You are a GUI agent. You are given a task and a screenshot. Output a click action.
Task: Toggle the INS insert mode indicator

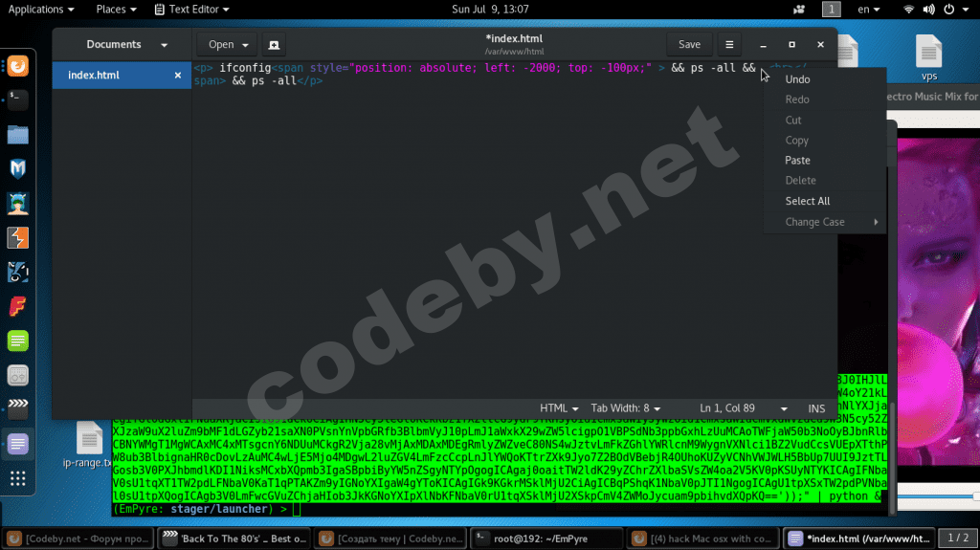816,408
